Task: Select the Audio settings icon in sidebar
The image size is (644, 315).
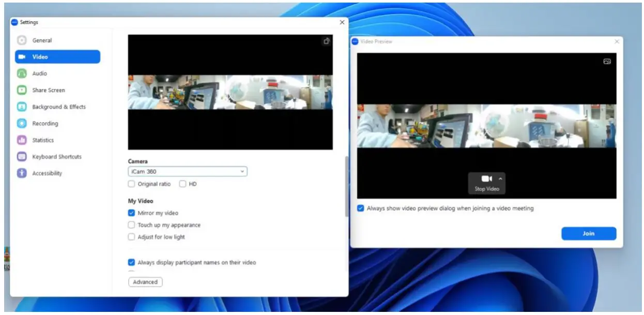Action: point(23,73)
